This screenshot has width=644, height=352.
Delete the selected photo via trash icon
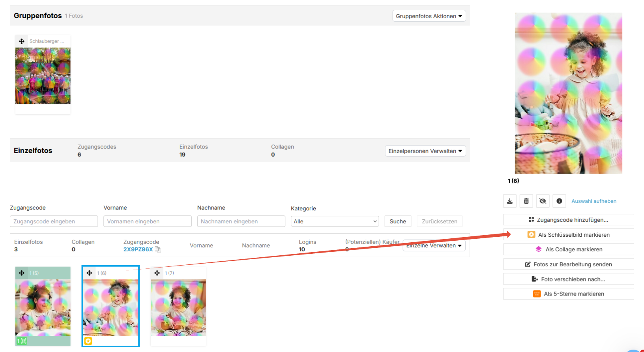click(x=526, y=201)
